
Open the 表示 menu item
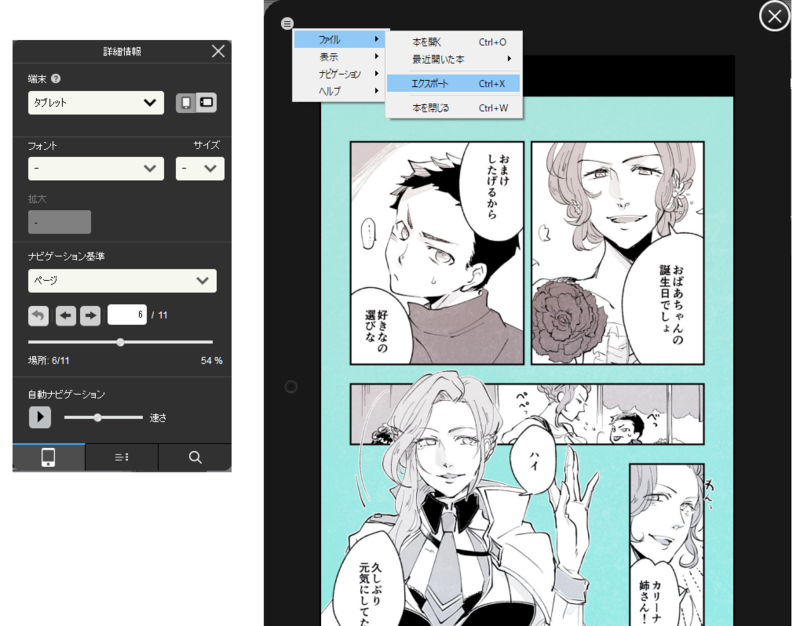(x=339, y=57)
